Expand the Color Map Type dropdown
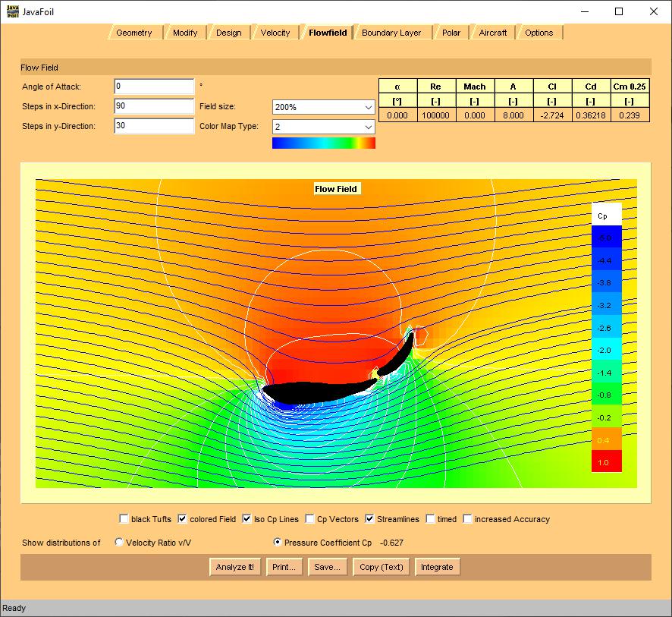 [324, 127]
